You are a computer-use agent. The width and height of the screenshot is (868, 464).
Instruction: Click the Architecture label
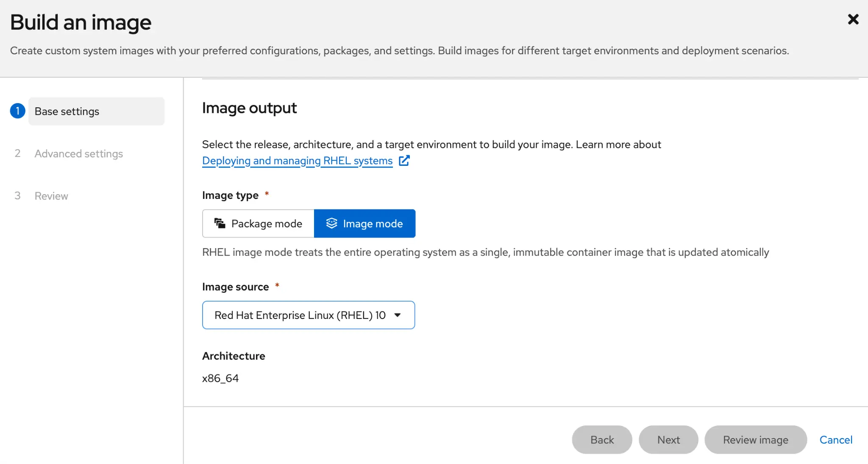(234, 356)
